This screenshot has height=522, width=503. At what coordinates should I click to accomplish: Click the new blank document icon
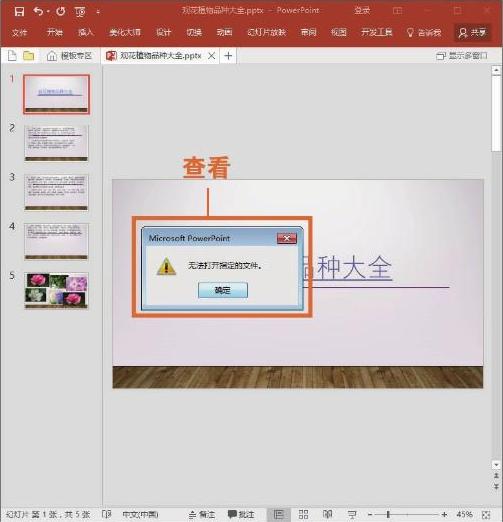(12, 56)
